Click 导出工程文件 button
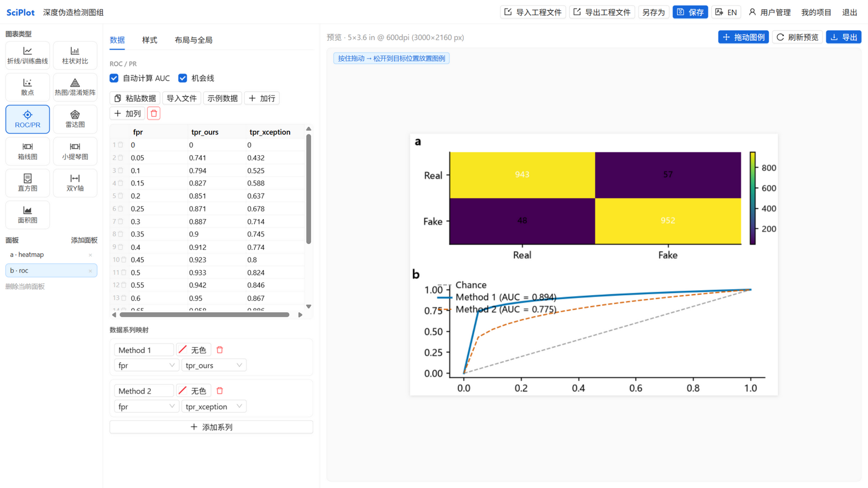This screenshot has width=868, height=488. [602, 12]
